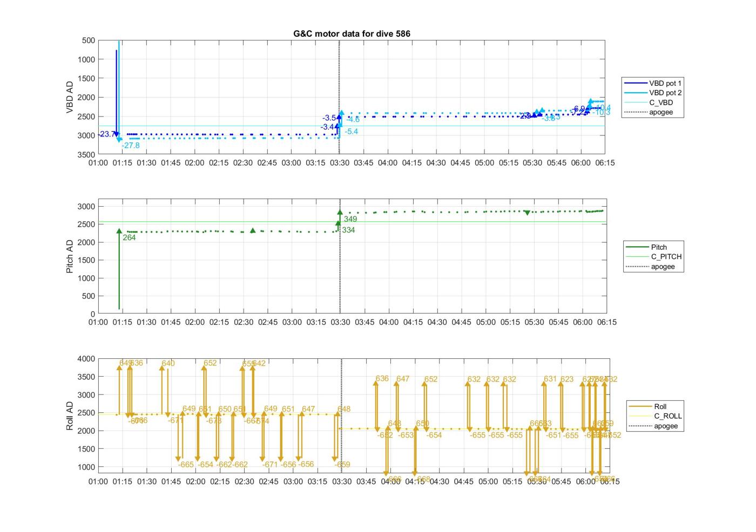756x532 pixels.
Task: Click the '631' roll data label
Action: [x=550, y=379]
